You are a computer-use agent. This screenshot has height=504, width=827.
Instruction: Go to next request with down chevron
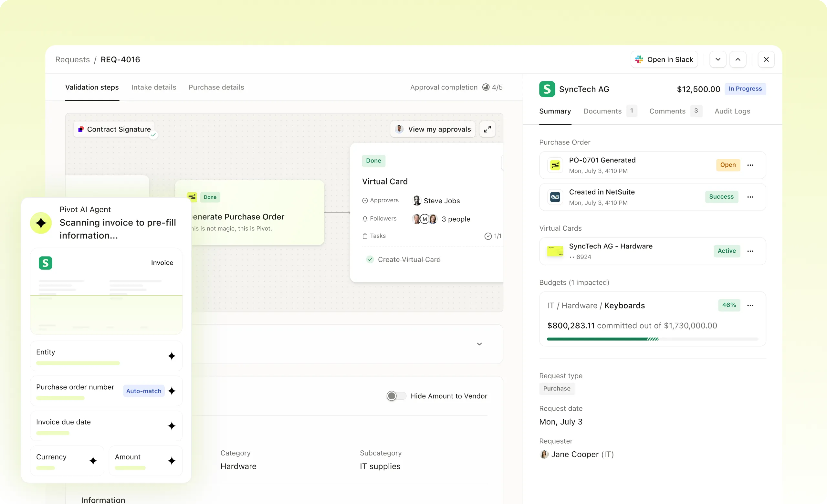tap(717, 60)
